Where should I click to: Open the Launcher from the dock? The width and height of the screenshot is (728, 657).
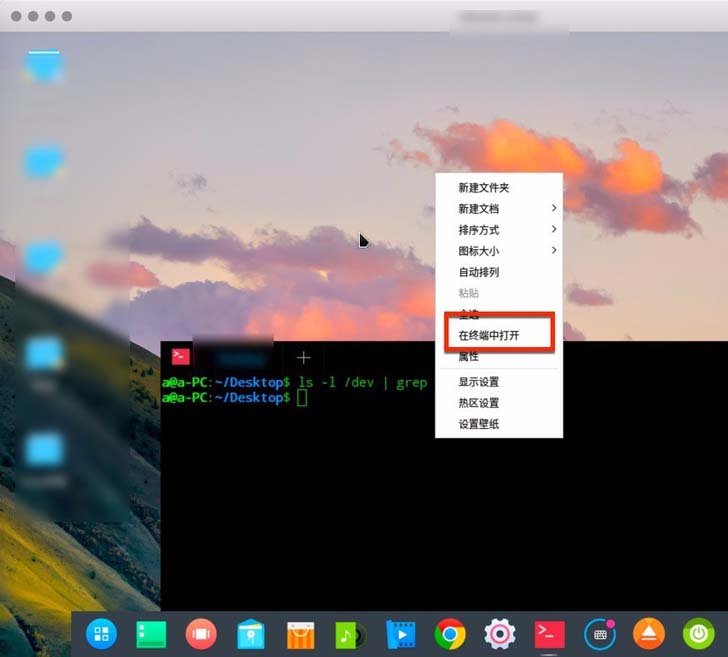pos(101,634)
